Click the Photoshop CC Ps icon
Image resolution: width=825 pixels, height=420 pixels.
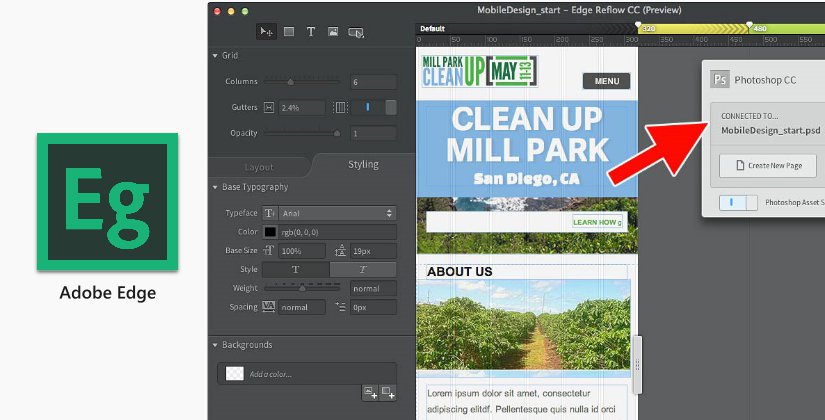(x=719, y=79)
